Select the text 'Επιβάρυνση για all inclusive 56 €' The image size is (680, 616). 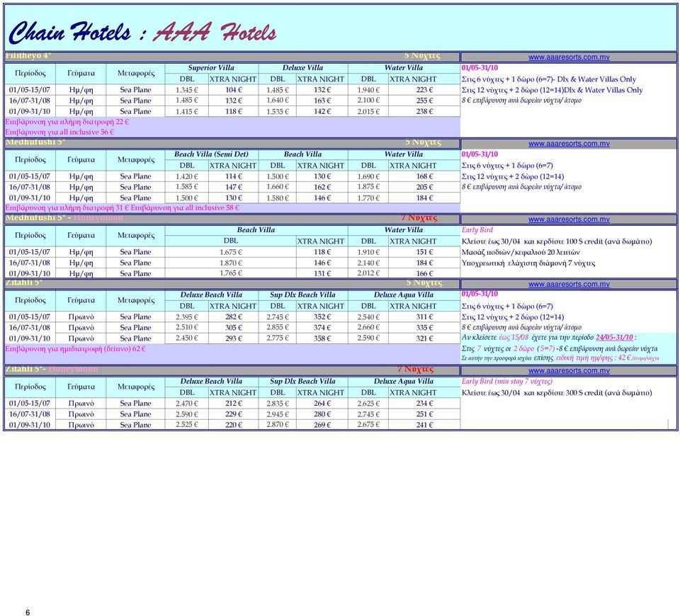[x=59, y=132]
